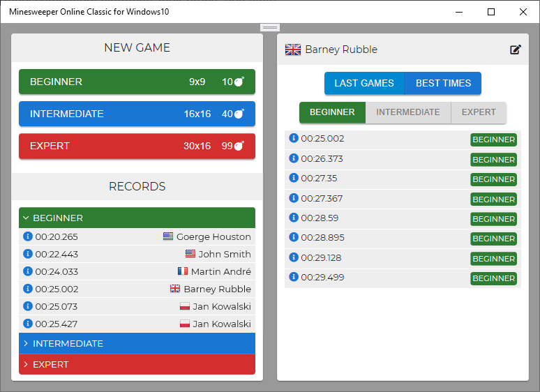Open info for record 00:20.265
Viewport: 540px width, 392px height.
tap(27, 236)
